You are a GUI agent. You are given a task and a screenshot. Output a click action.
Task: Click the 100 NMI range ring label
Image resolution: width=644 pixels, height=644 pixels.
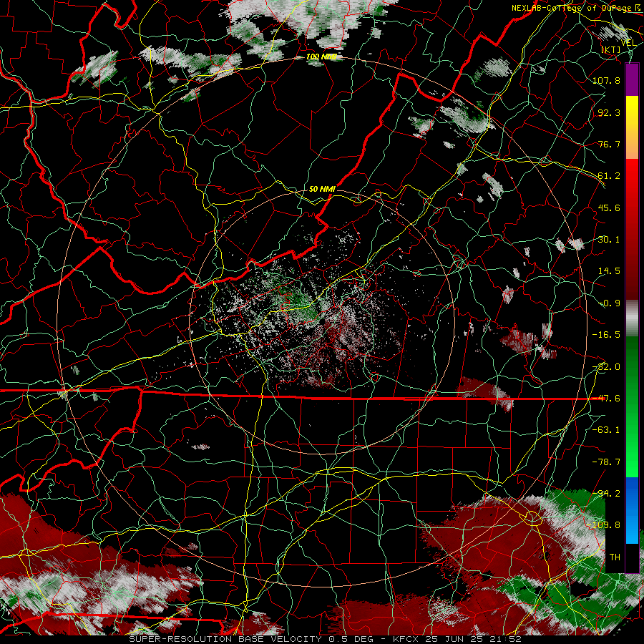coord(321,57)
